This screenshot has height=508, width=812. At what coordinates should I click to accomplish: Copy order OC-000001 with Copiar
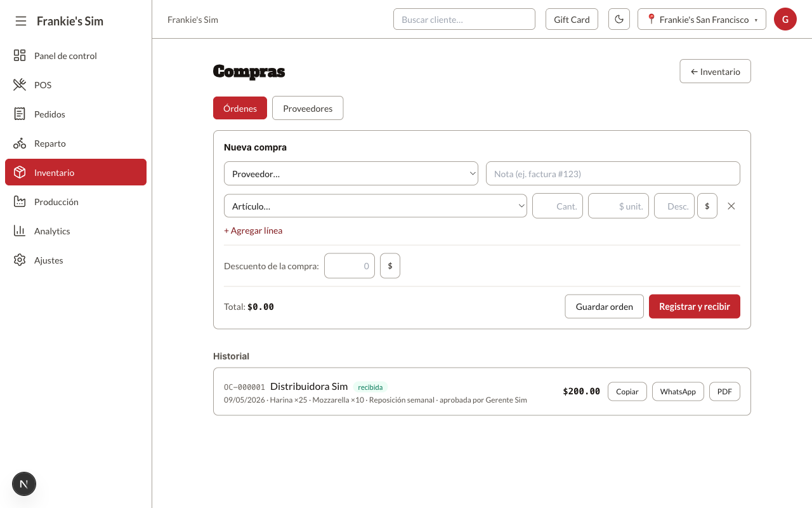(627, 392)
